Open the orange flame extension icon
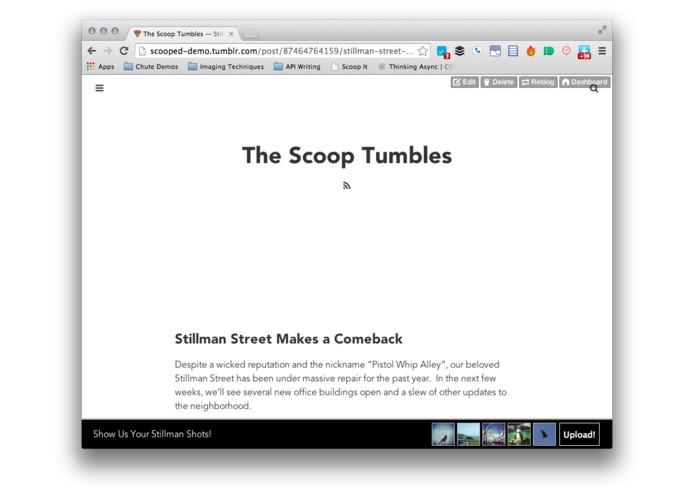The image size is (695, 494). 531,51
